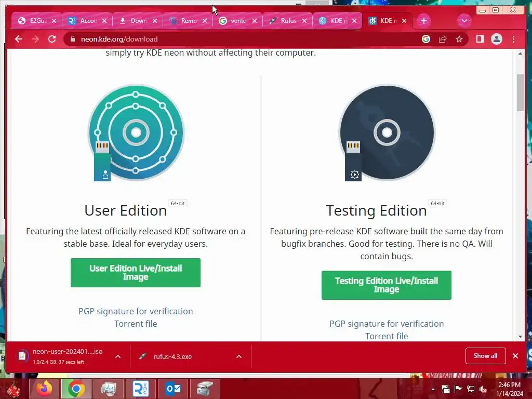Click the scrollbar down arrow

pos(520,337)
